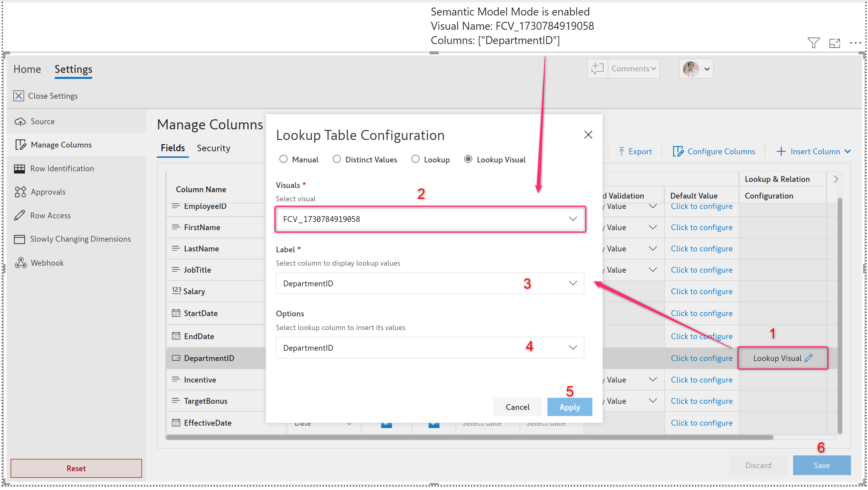
Task: Expand the Visuals dropdown FCV_1730784919058
Action: 430,219
